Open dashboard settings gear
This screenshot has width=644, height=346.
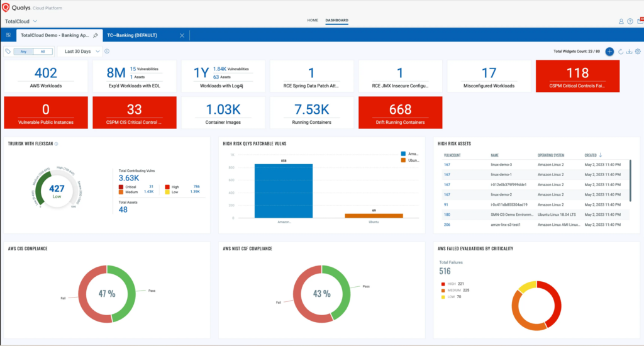click(x=638, y=52)
